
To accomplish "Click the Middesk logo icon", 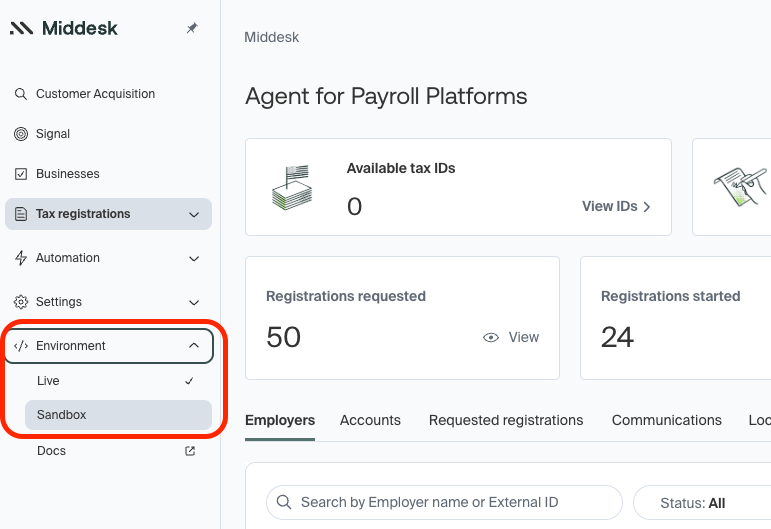I will pos(21,29).
